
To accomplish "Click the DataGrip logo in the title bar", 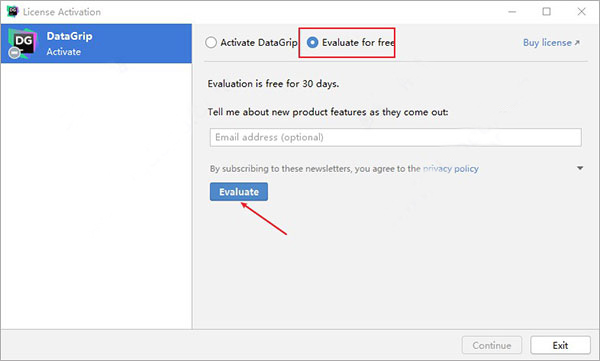I will [12, 11].
